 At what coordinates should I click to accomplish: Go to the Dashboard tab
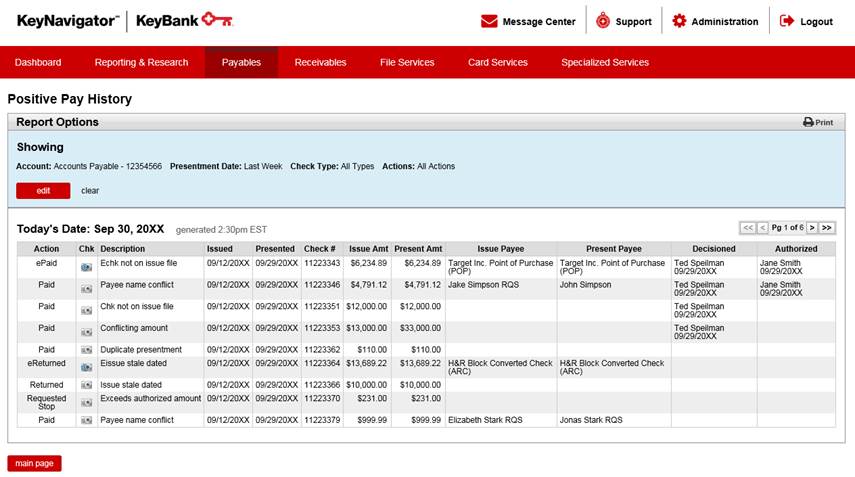(38, 62)
